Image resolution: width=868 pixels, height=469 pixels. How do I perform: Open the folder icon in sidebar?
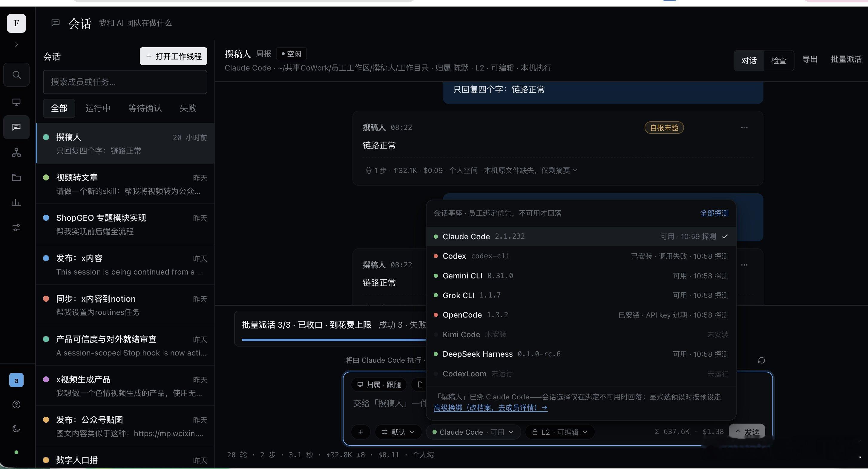[16, 177]
